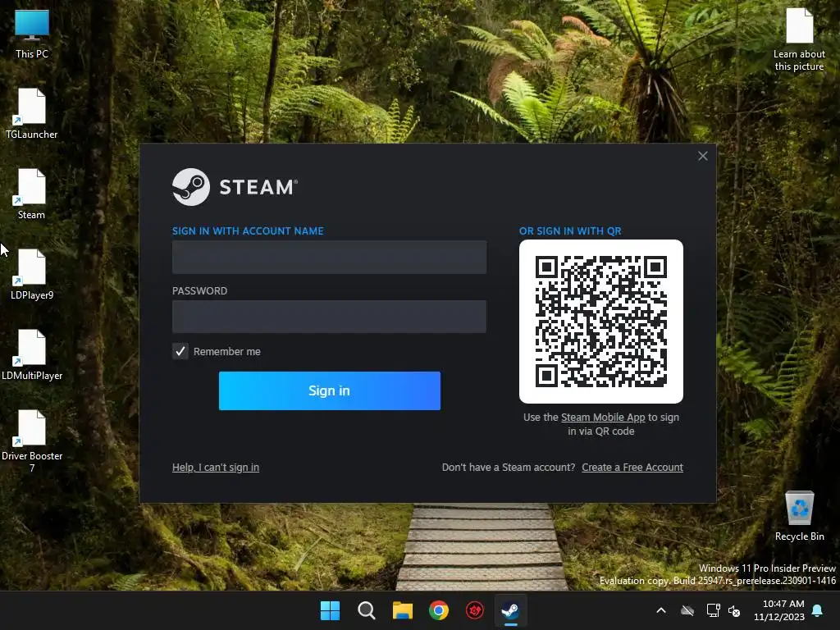Screen dimensions: 840x630
Task: Select the LDPlayer9 desktop shortcut
Action: pos(32,275)
